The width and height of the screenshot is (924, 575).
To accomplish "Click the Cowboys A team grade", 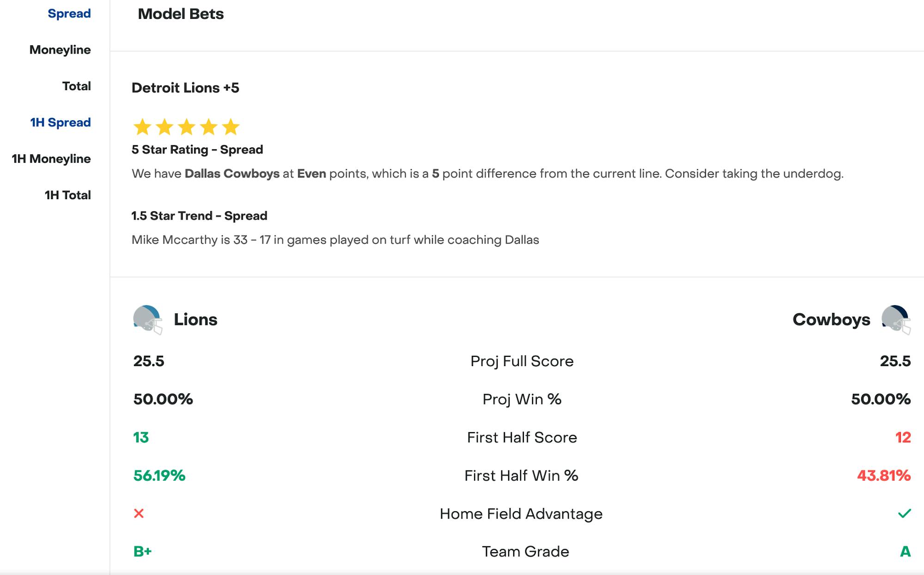I will 905,551.
